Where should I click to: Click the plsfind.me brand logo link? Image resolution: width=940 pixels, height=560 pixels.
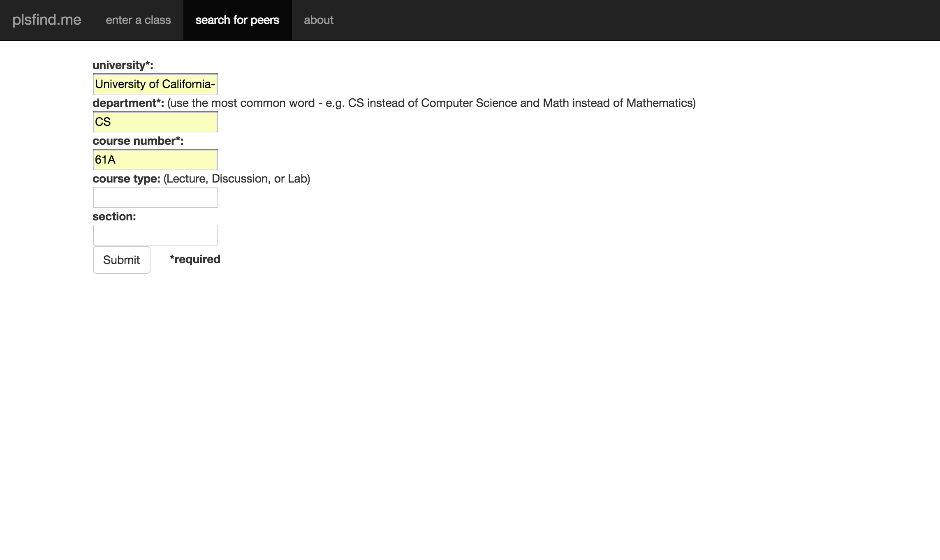tap(47, 20)
